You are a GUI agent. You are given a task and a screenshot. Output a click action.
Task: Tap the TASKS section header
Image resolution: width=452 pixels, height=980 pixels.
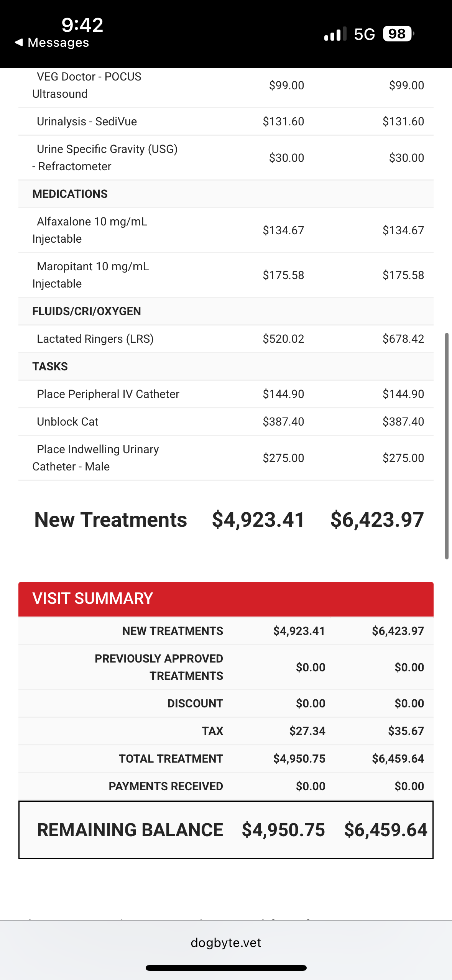pyautogui.click(x=50, y=367)
